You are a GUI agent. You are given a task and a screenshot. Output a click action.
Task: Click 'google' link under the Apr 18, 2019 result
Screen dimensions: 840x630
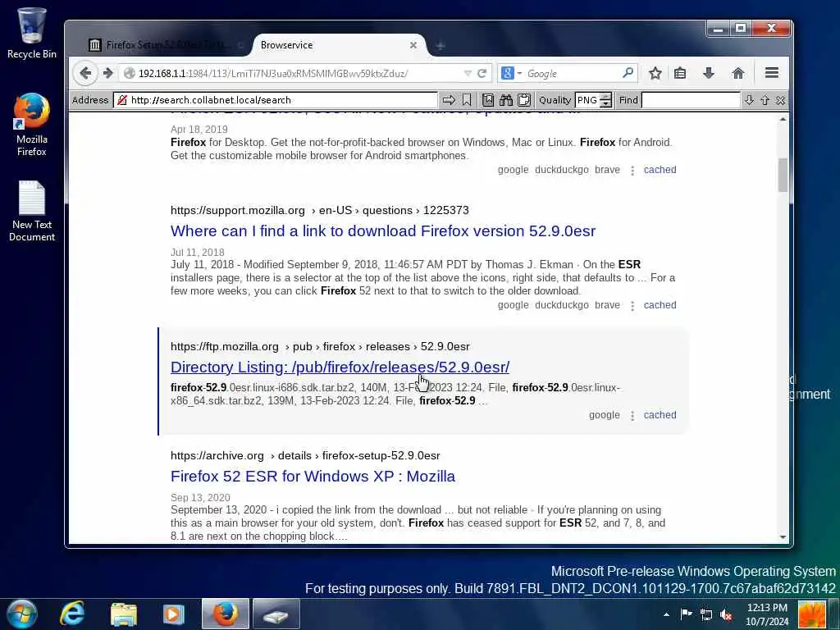point(513,169)
